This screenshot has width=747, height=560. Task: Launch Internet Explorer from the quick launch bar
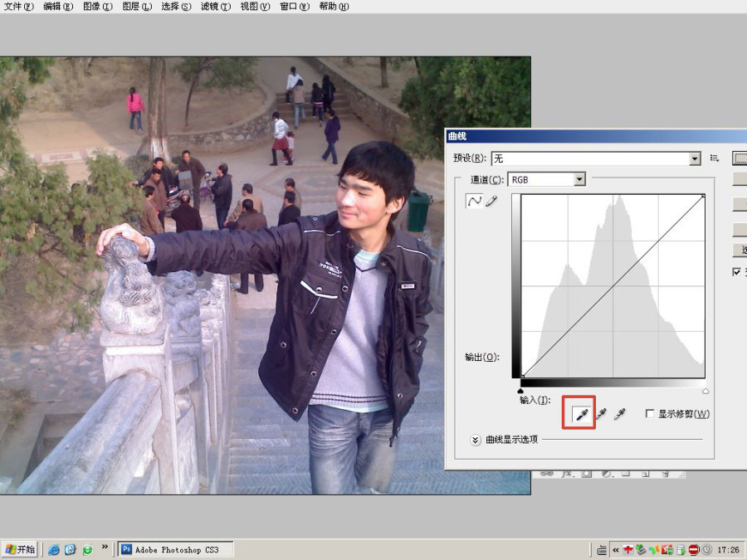[54, 549]
